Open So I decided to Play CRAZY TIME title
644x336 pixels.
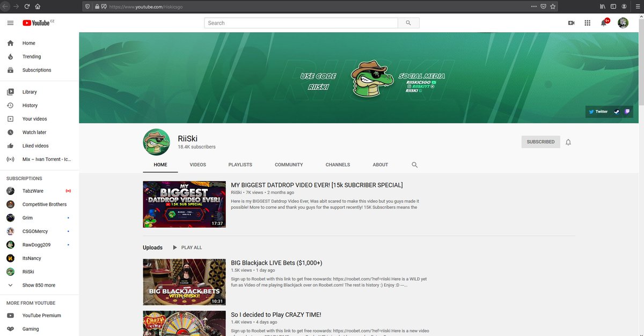coord(276,315)
